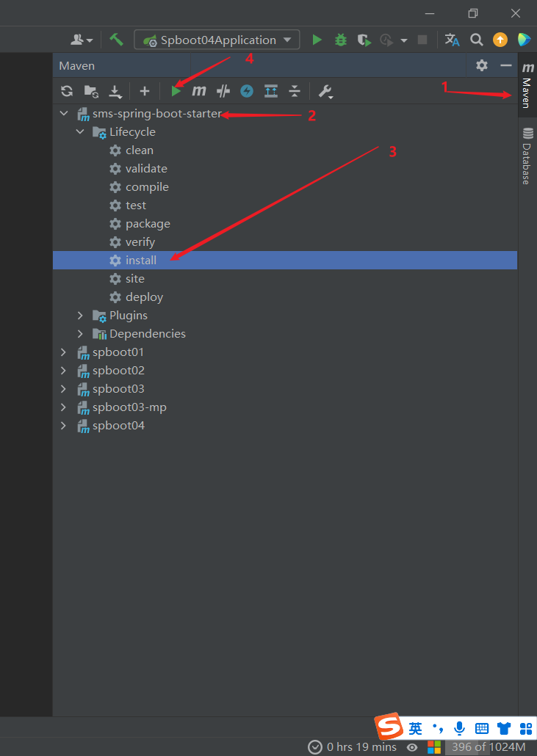Run the selected Maven build
Screen dimensions: 537x756
176,91
